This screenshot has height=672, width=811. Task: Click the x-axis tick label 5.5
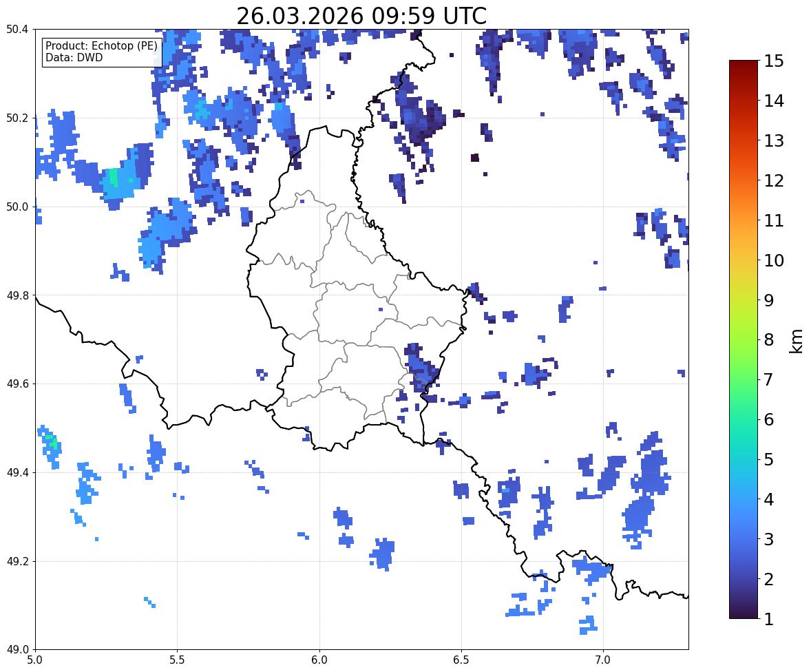pyautogui.click(x=178, y=660)
